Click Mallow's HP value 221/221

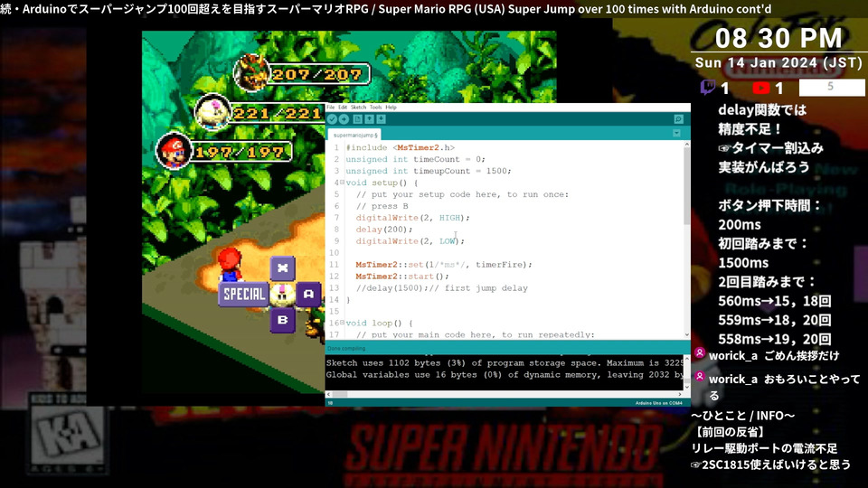278,114
